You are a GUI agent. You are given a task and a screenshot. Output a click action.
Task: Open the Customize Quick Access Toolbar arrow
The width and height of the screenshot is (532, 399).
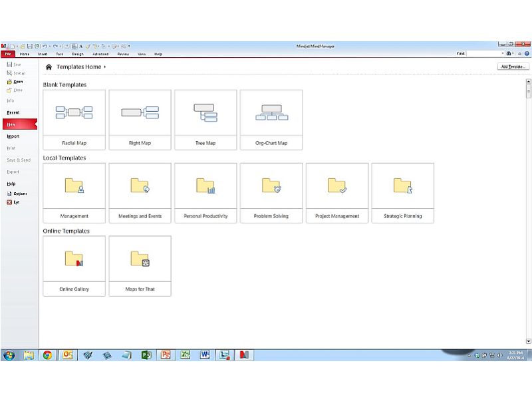(x=129, y=46)
